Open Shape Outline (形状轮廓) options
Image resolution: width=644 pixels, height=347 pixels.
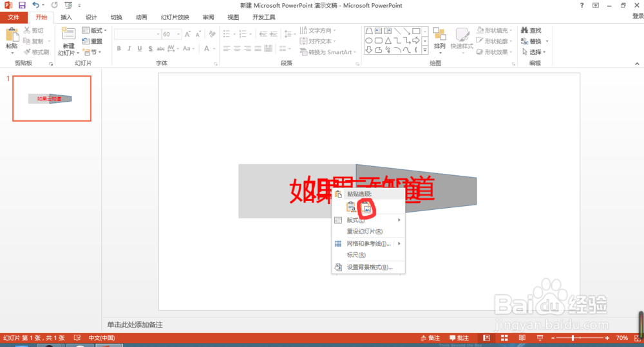[x=494, y=41]
